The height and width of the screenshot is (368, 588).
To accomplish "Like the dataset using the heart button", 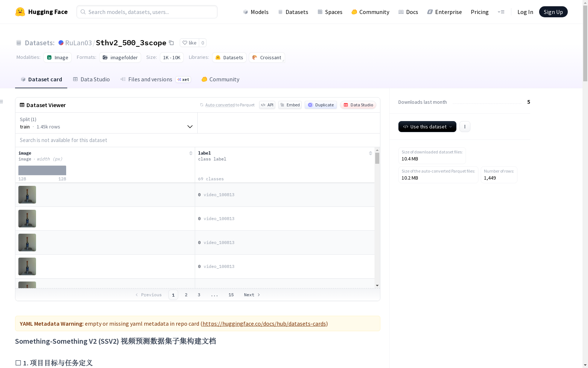I will 189,43.
